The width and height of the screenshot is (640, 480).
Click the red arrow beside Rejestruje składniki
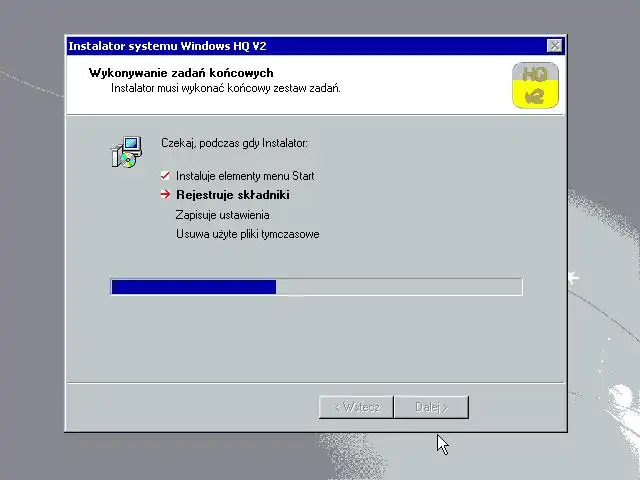pyautogui.click(x=165, y=194)
